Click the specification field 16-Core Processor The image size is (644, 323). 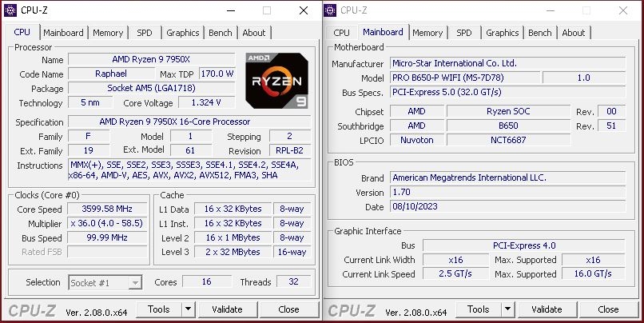[189, 122]
